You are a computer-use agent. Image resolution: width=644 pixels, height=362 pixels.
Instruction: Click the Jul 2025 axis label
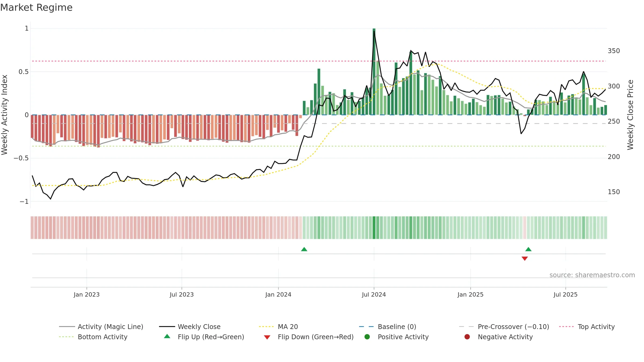[x=565, y=294]
